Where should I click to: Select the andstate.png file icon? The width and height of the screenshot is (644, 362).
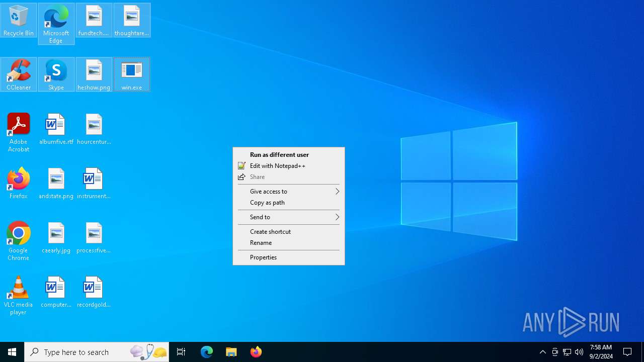click(56, 184)
